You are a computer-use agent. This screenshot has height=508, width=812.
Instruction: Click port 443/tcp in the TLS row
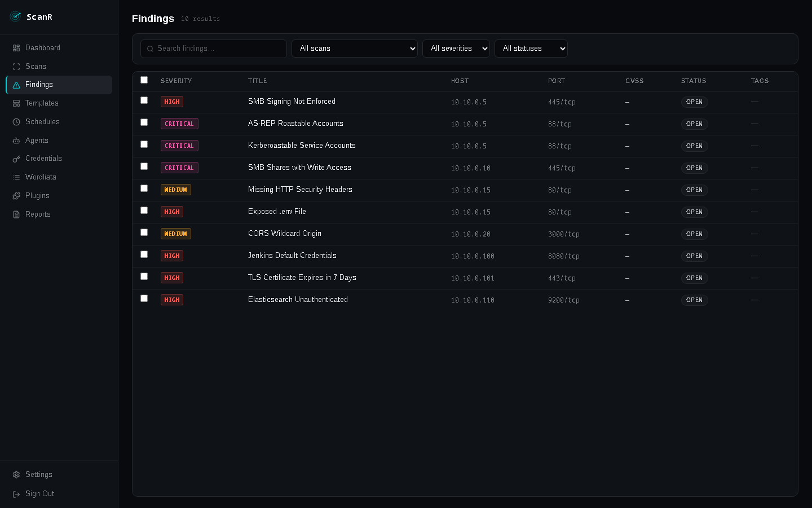(x=562, y=278)
